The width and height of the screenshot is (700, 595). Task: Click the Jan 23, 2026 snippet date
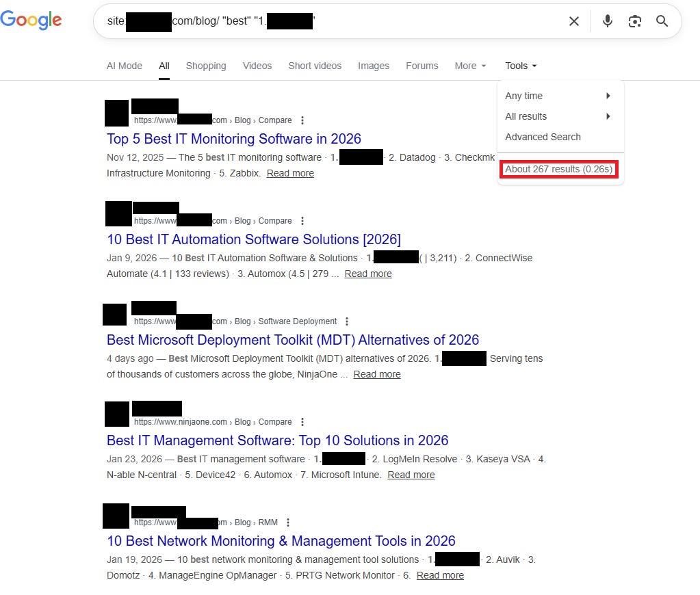(x=134, y=459)
